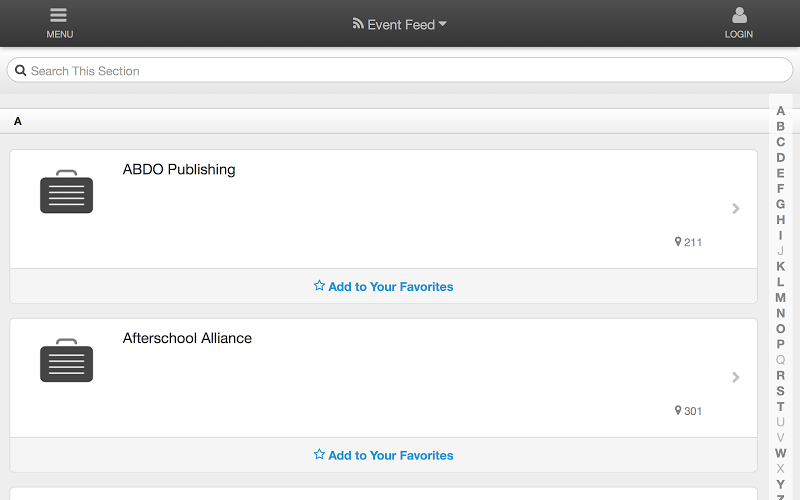800x500 pixels.
Task: Toggle favorite star for ABDO Publishing
Action: pos(319,286)
